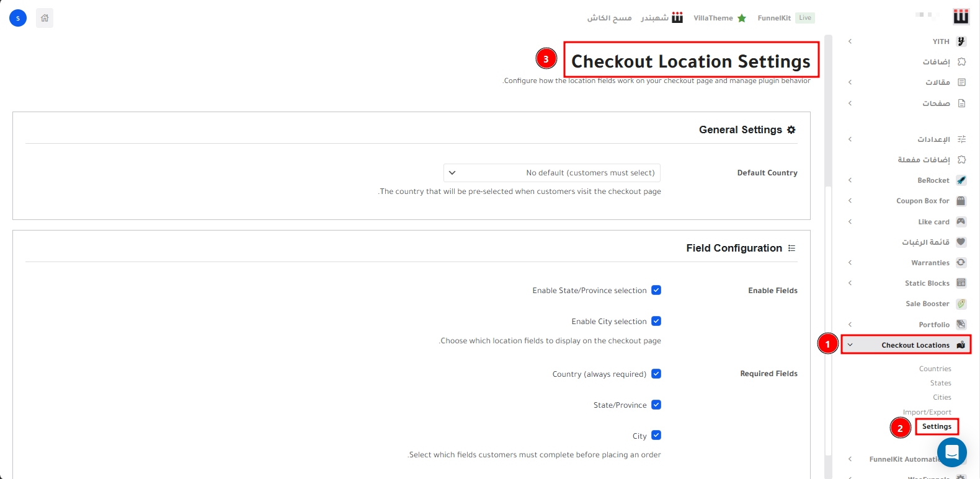The height and width of the screenshot is (479, 980).
Task: Click the user avatar circle
Action: click(18, 18)
